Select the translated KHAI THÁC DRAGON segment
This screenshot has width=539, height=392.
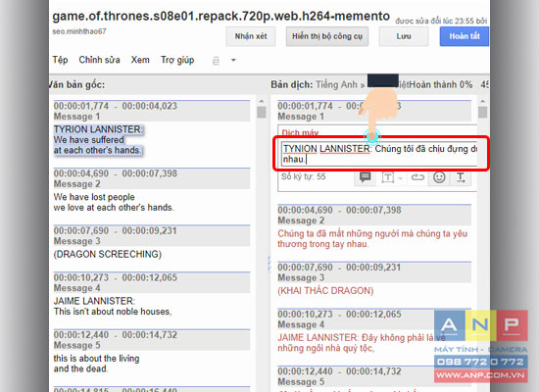pos(325,291)
